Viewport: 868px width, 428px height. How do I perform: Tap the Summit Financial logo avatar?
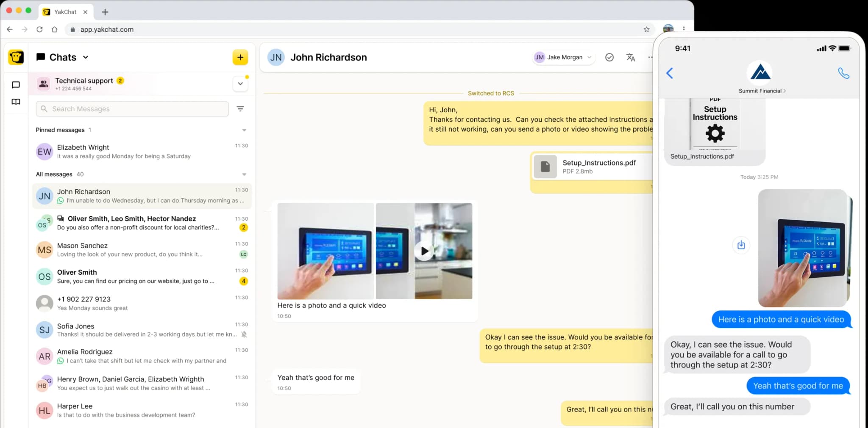click(759, 72)
